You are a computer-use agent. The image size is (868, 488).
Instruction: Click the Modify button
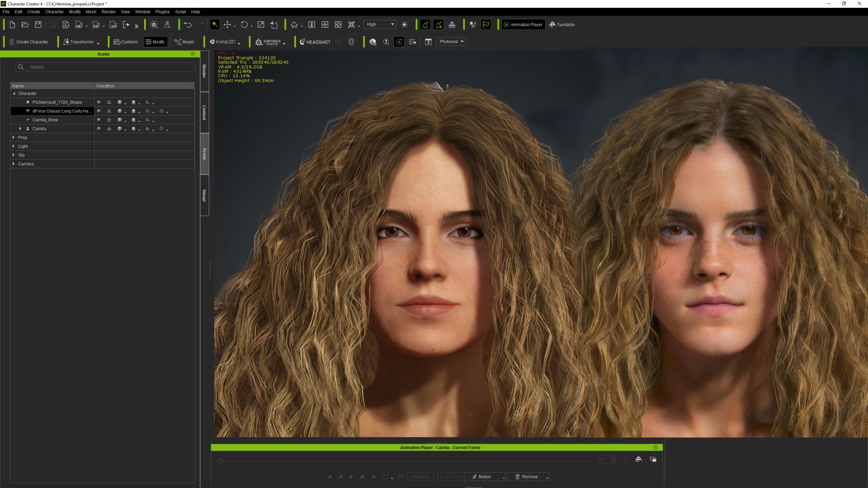tap(155, 42)
